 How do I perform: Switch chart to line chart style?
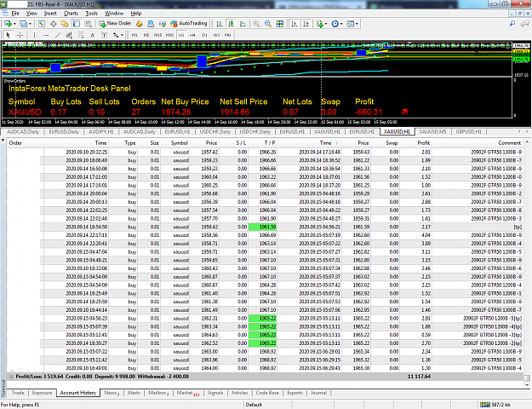coord(243,24)
